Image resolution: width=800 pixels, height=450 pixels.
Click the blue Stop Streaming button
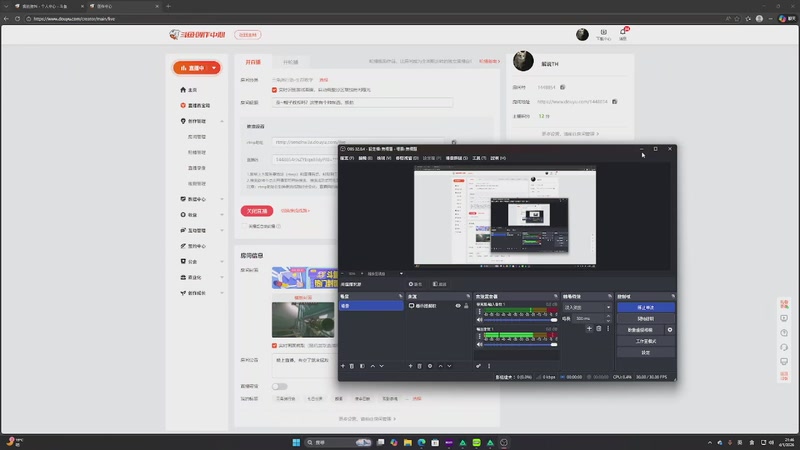pyautogui.click(x=645, y=308)
